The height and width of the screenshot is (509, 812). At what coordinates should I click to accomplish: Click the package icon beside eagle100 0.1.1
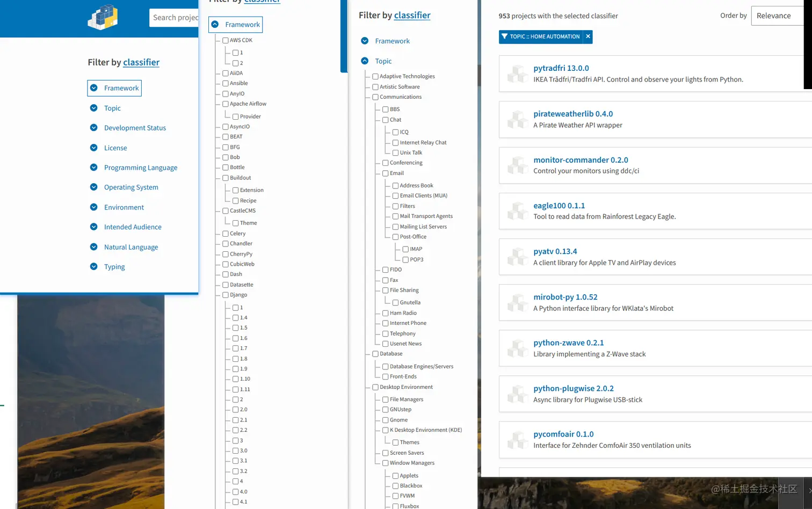click(518, 210)
